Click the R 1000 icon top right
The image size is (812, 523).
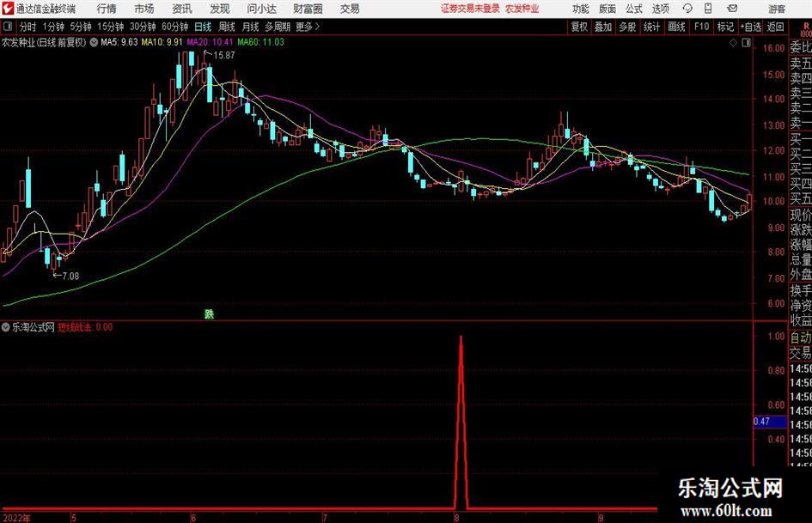pyautogui.click(x=806, y=29)
